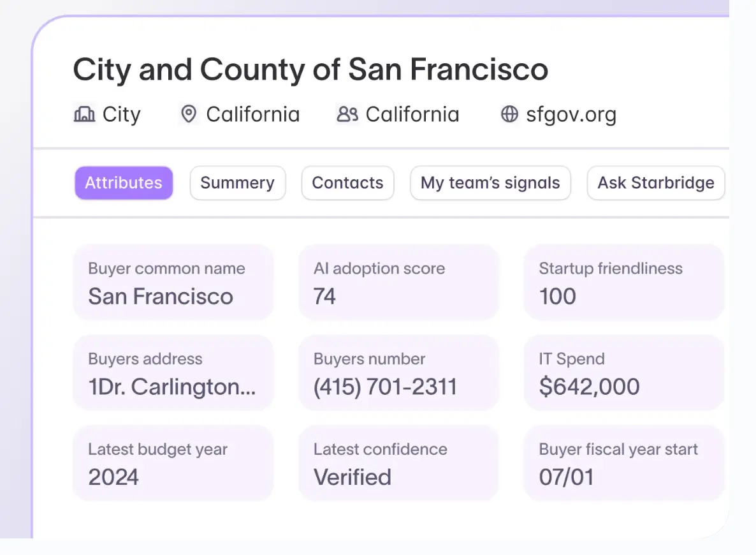Select the Buyer fiscal year start card

tap(624, 463)
